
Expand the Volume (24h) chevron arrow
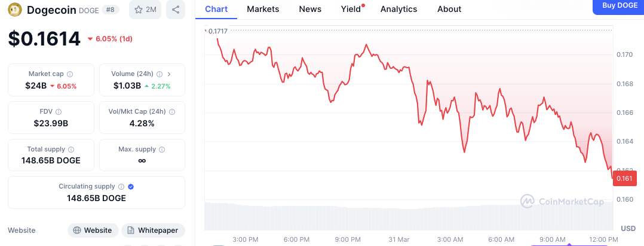[169, 74]
